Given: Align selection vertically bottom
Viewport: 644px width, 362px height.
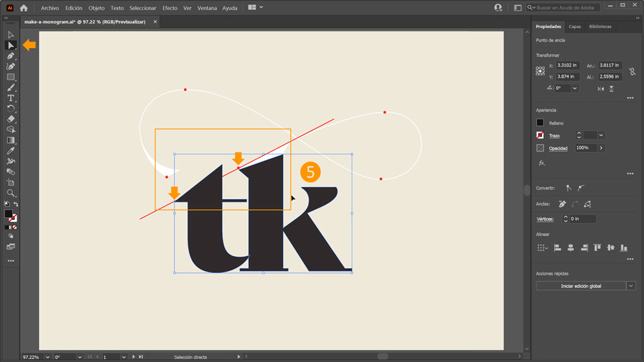Looking at the screenshot, I should pyautogui.click(x=624, y=248).
